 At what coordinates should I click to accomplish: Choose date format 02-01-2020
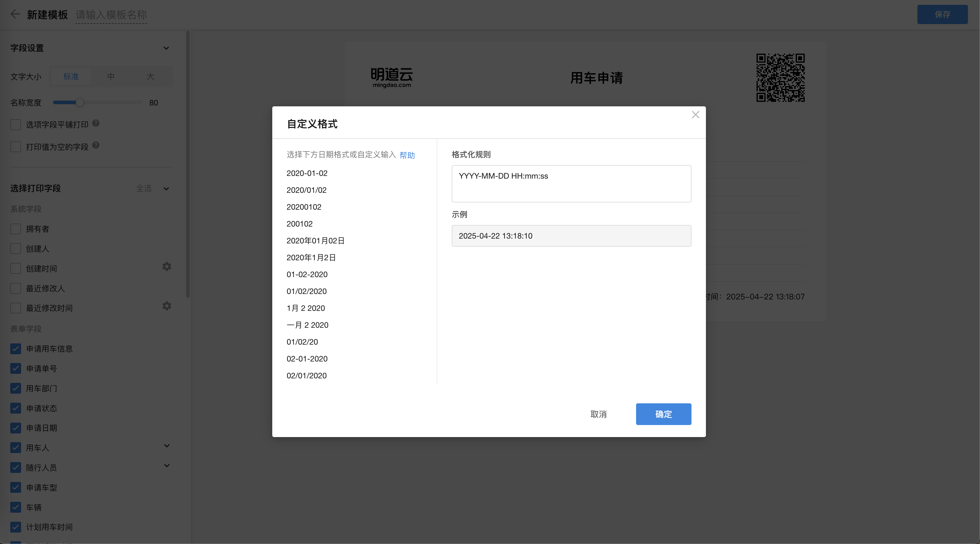click(307, 359)
